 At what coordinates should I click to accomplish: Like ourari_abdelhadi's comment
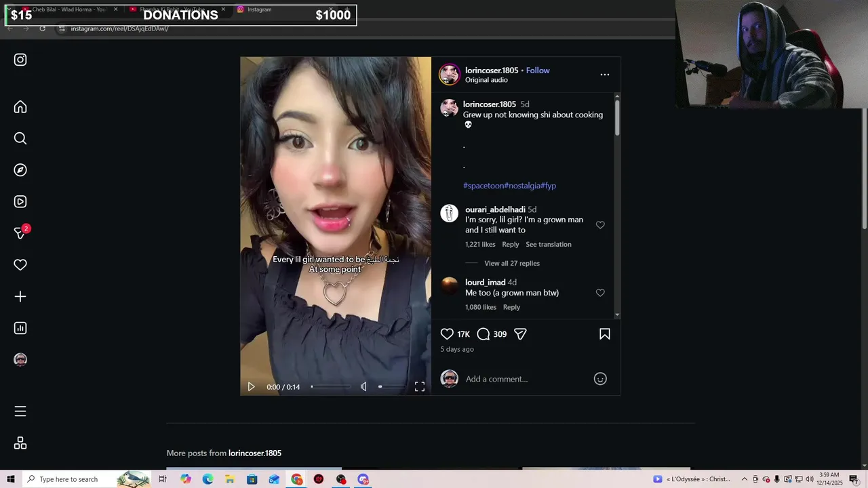[x=600, y=225]
